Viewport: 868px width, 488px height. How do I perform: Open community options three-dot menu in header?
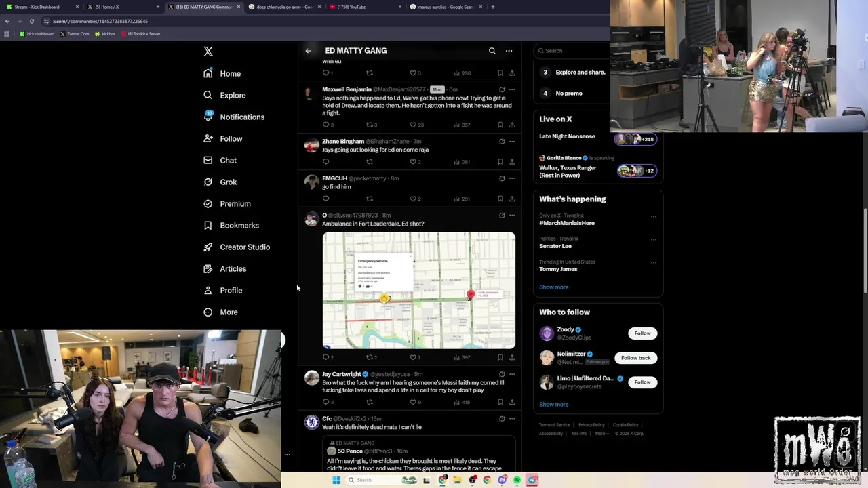pos(509,50)
